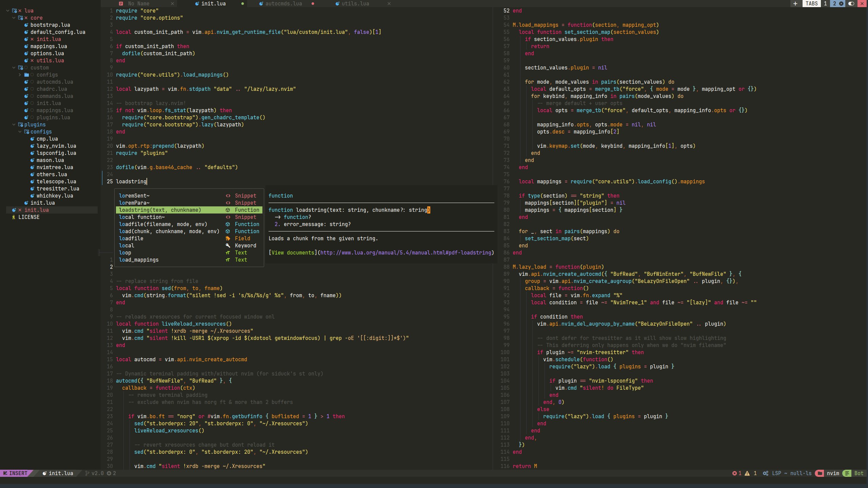Screen dimensions: 868x488
Task: Close tabpage 2 with its x icon
Action: coord(841,4)
